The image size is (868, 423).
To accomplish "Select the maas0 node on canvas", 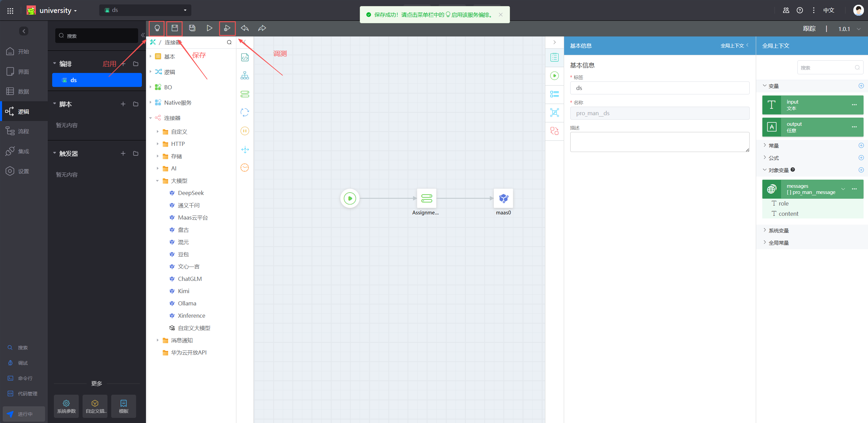I will click(503, 198).
